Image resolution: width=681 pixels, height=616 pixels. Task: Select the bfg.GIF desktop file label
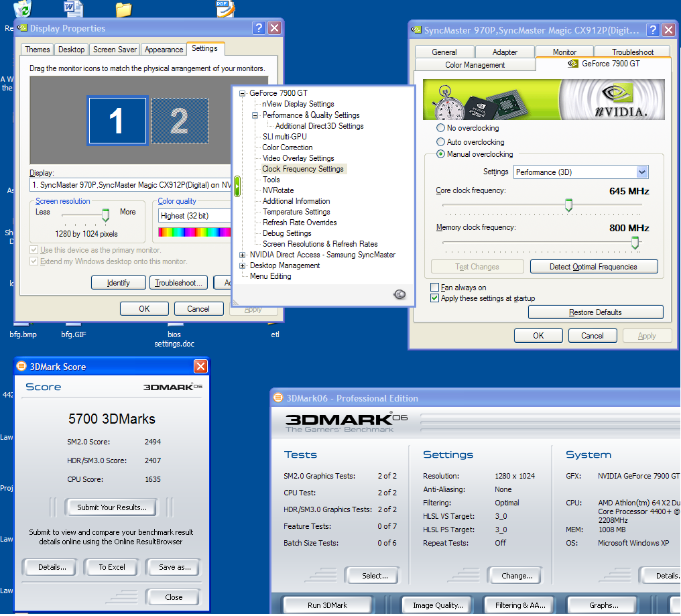pyautogui.click(x=74, y=334)
